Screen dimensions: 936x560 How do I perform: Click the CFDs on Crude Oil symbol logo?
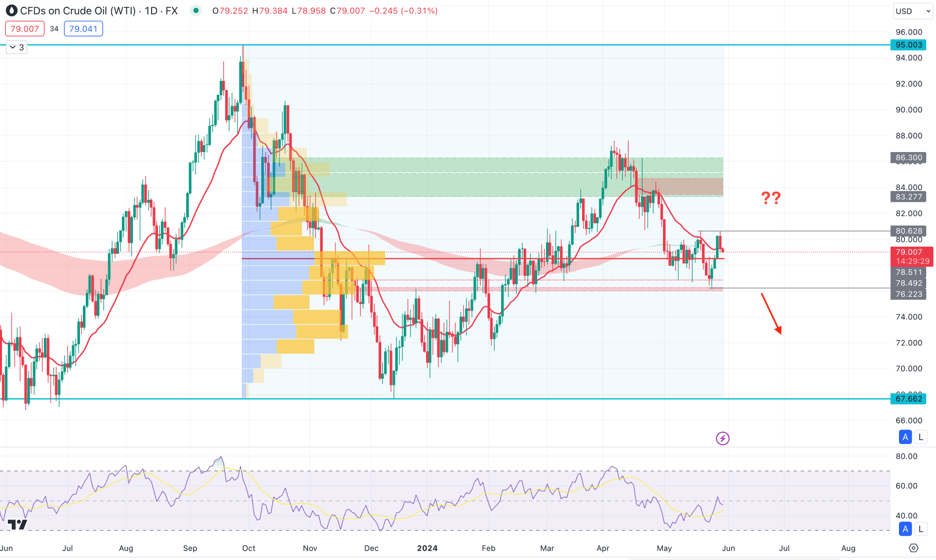11,11
